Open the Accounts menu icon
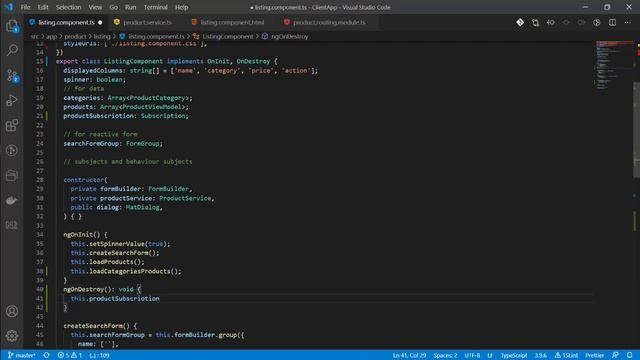Image resolution: width=640 pixels, height=360 pixels. pos(12,311)
